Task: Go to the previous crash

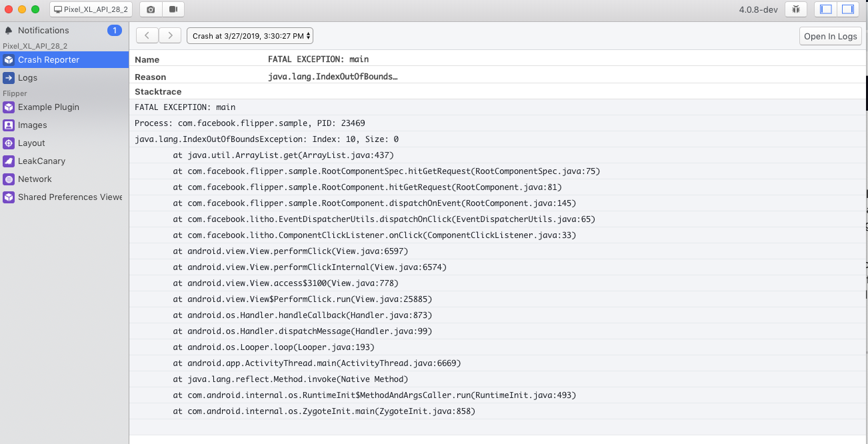Action: tap(147, 36)
